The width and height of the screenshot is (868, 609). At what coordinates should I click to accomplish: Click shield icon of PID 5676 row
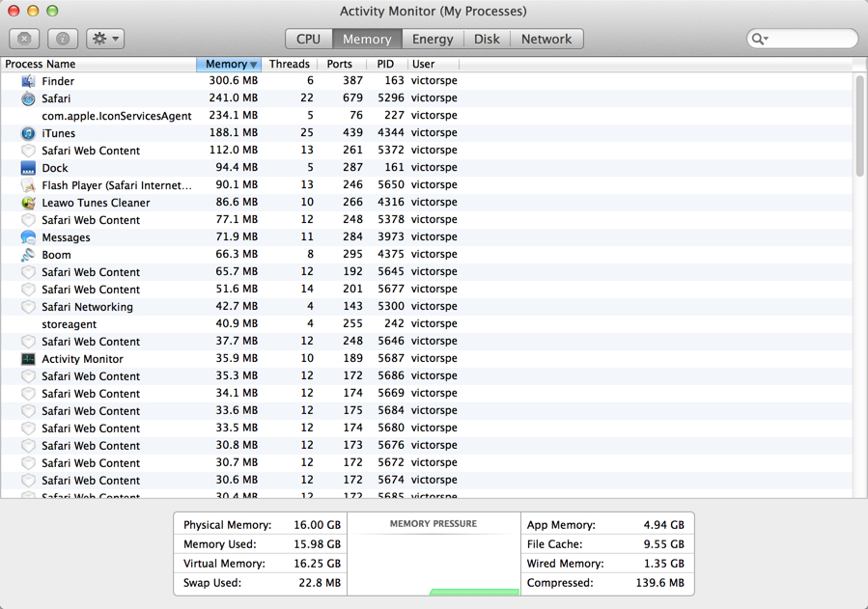(x=28, y=446)
